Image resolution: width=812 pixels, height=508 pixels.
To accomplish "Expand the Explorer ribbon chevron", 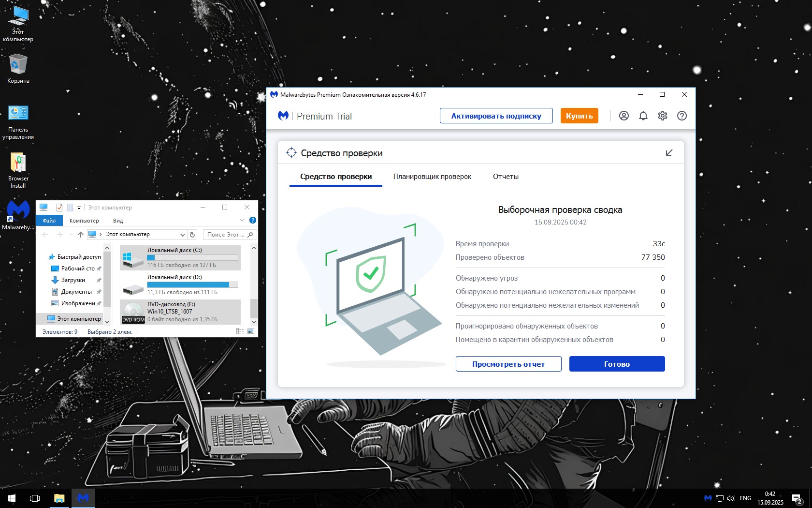I will (x=242, y=220).
